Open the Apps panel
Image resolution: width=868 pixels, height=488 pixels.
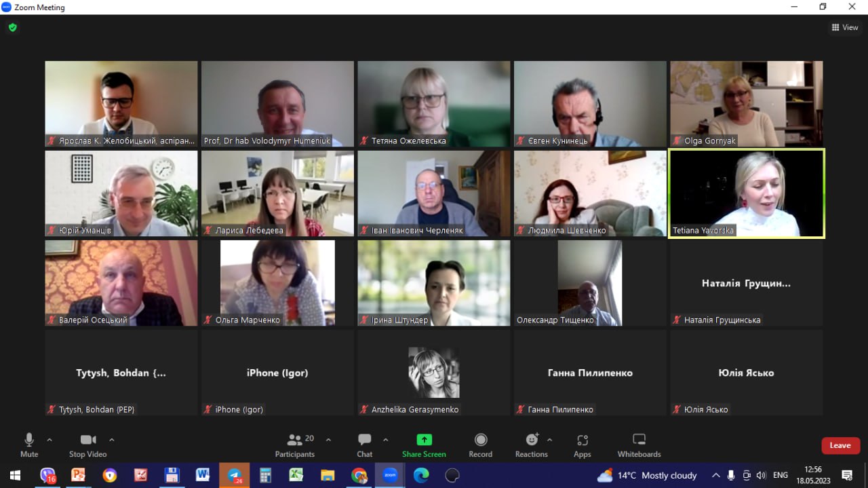click(583, 445)
